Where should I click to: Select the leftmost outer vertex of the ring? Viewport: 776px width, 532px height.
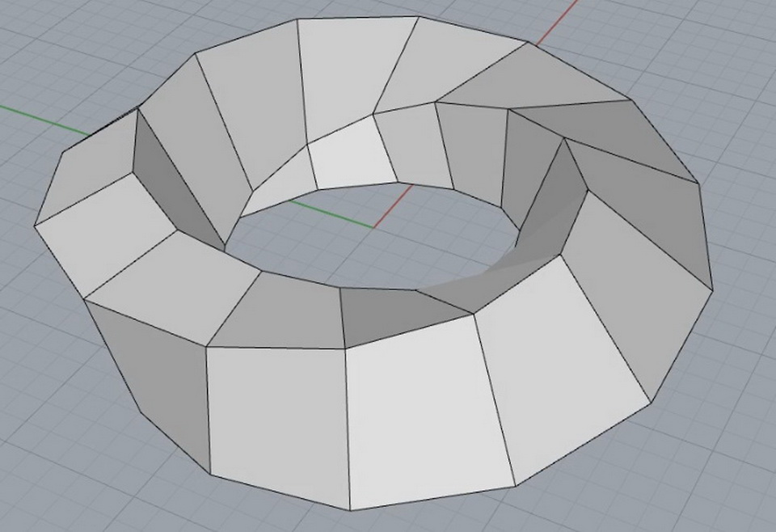coord(35,225)
